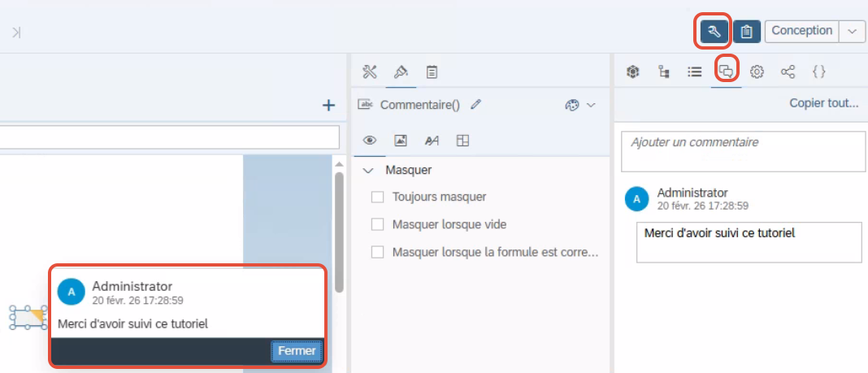This screenshot has width=868, height=373.
Task: Click the abc icon beside Commentaire()
Action: click(365, 103)
